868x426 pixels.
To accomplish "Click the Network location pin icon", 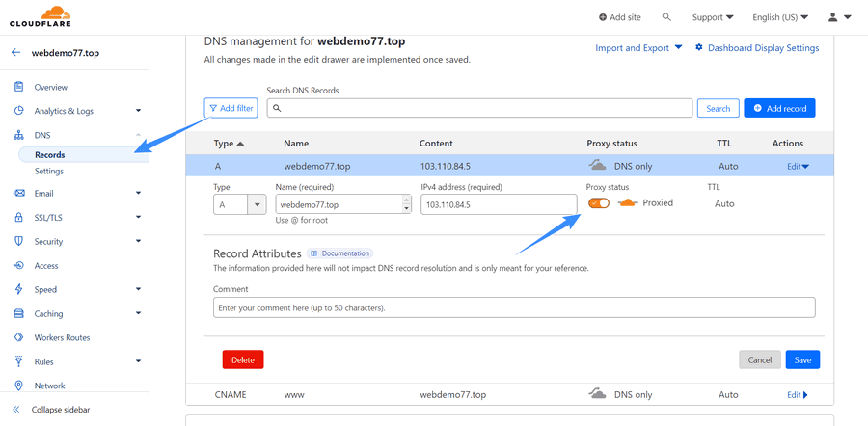I will (x=19, y=386).
